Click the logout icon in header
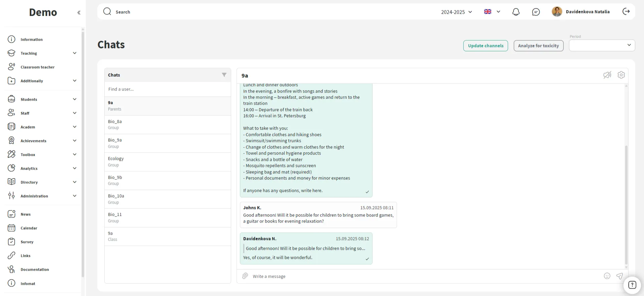 tap(626, 11)
